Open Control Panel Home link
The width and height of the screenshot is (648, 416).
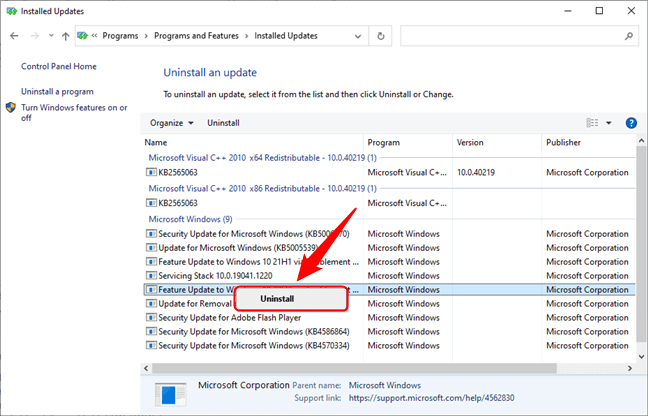point(59,66)
